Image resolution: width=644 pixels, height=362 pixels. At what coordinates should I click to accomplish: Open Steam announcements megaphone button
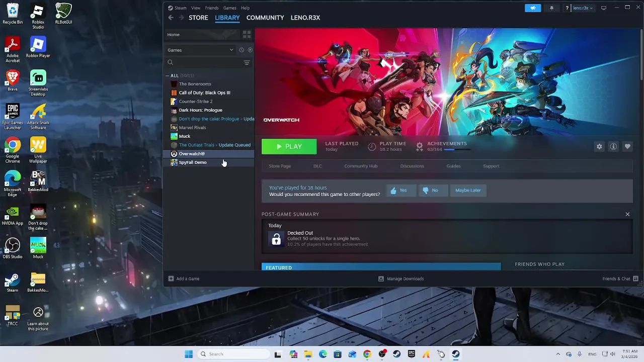533,8
